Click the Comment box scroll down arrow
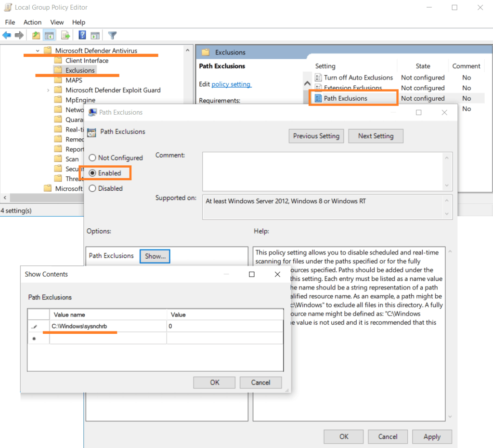Image resolution: width=493 pixels, height=448 pixels. [447, 185]
